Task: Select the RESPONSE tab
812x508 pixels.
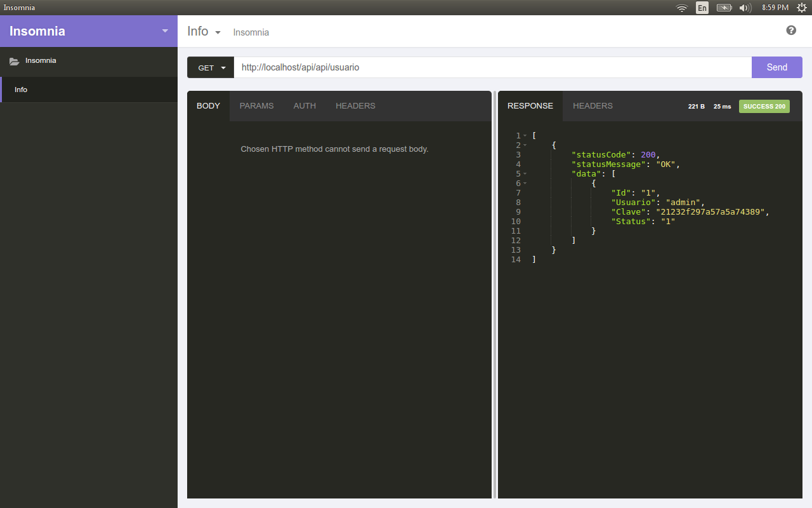Action: [x=530, y=105]
